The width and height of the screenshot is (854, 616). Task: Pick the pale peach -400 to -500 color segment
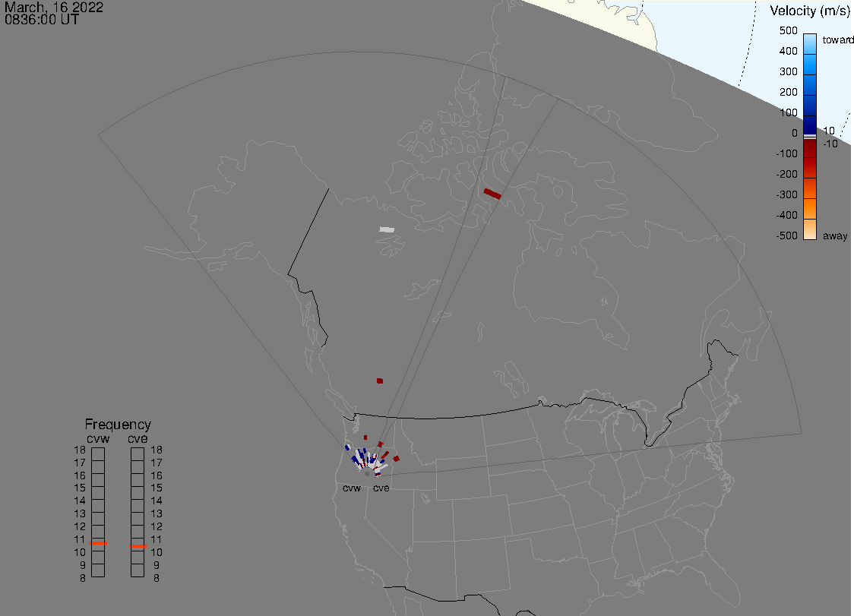[x=810, y=229]
